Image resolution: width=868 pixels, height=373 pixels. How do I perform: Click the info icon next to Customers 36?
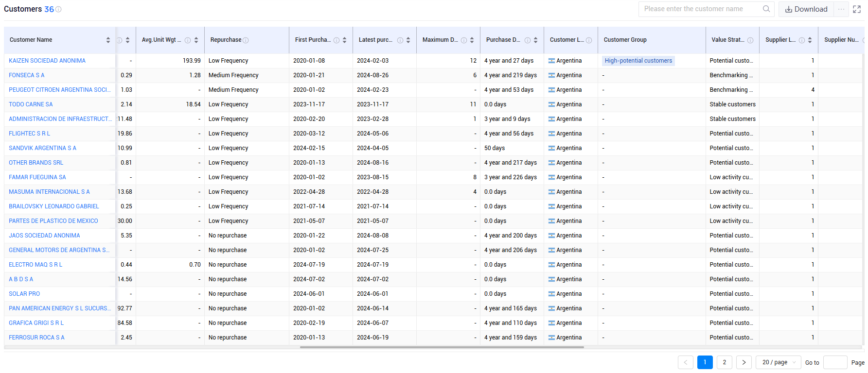[x=58, y=9]
